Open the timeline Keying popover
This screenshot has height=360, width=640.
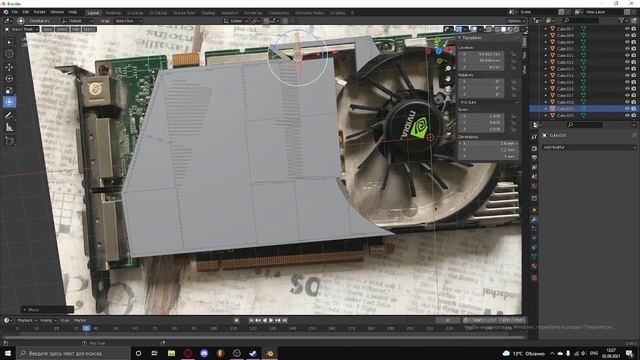48,320
